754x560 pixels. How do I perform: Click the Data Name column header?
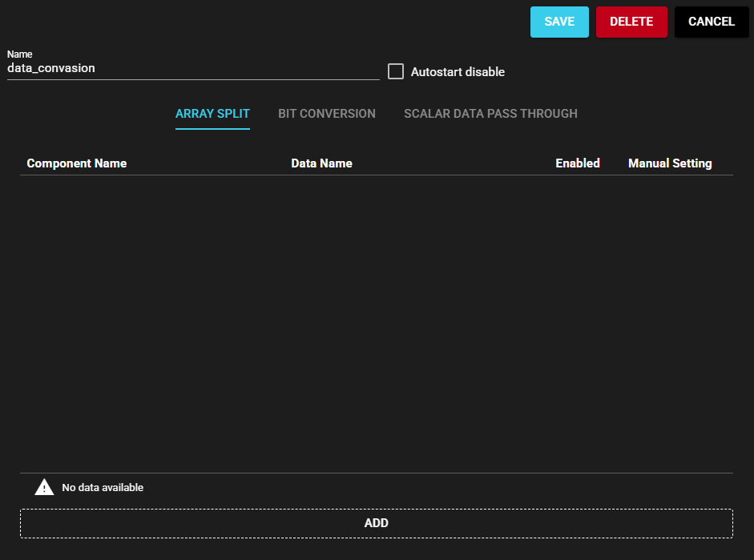click(321, 163)
